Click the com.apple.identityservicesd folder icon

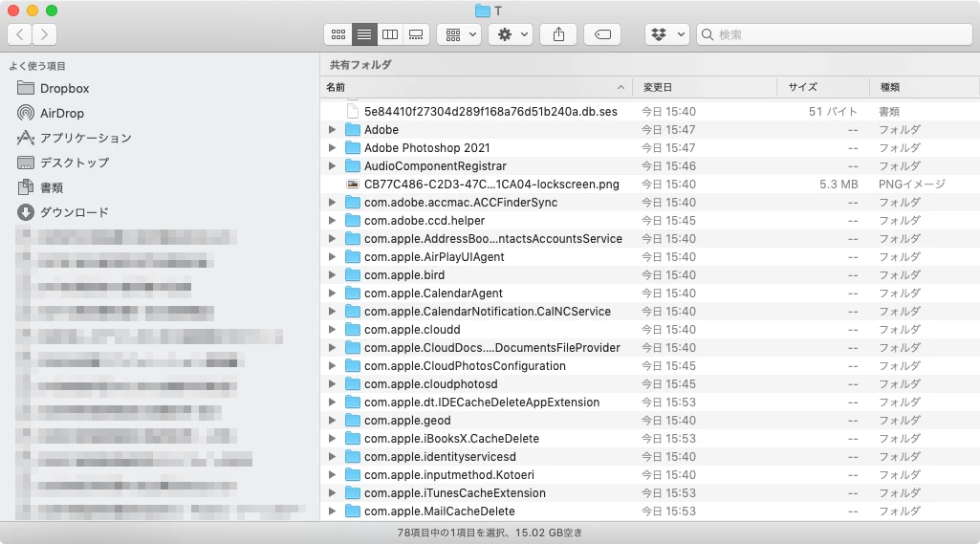(x=353, y=456)
